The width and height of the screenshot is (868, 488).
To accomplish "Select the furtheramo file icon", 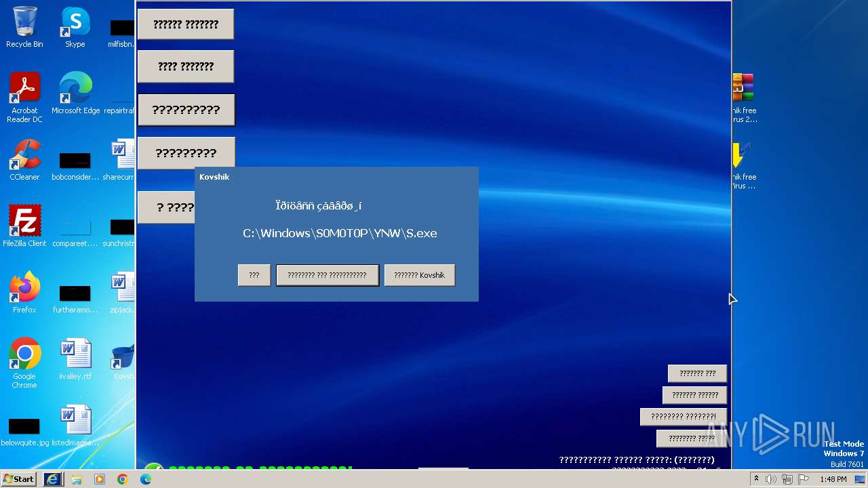I will (75, 298).
